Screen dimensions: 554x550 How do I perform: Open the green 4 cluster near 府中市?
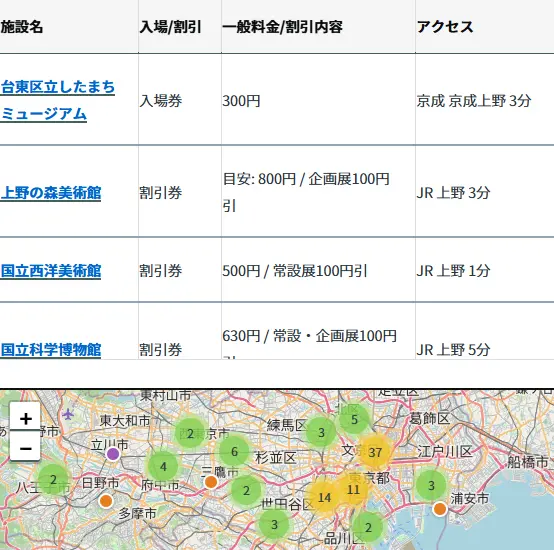click(x=163, y=467)
